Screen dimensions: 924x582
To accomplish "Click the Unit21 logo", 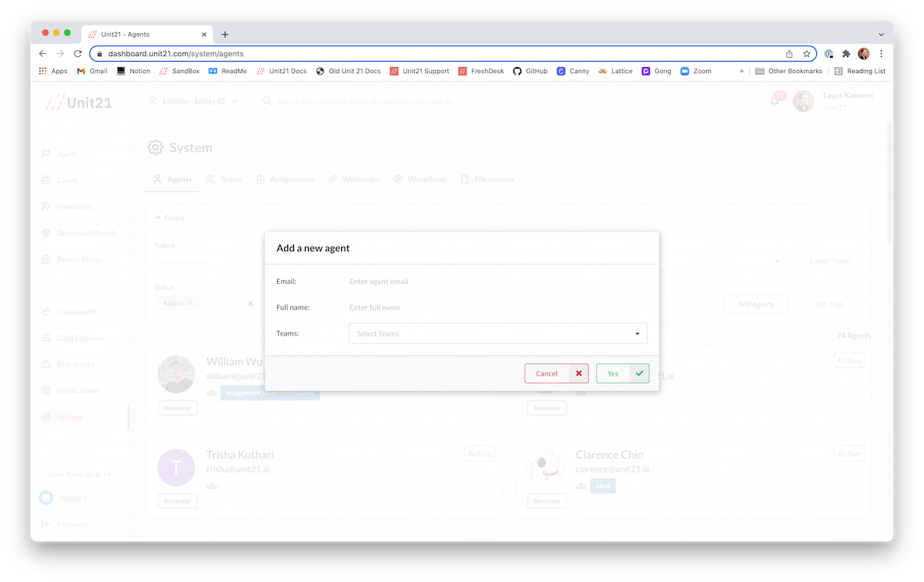I will (79, 102).
